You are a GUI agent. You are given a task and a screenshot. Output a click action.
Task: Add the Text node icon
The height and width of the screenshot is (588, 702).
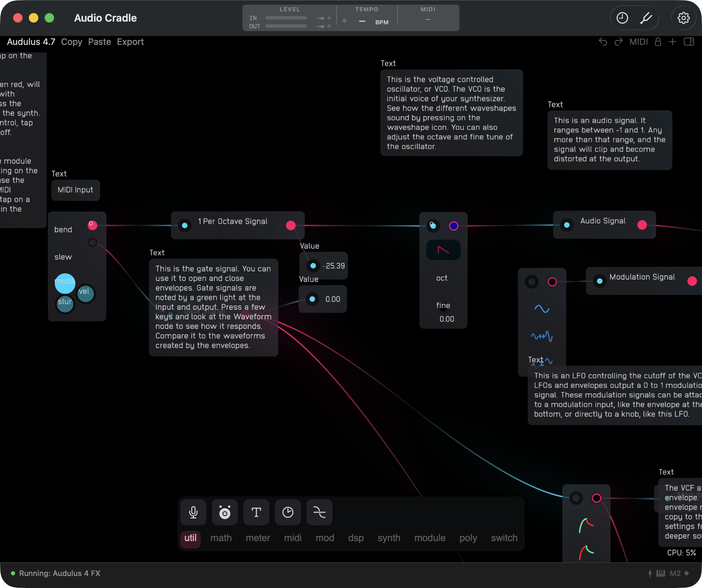(256, 512)
